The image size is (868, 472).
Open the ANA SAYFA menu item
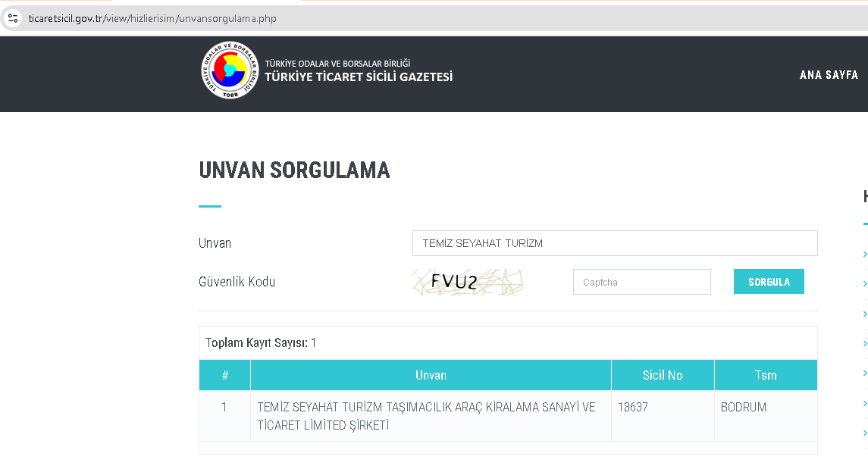(829, 75)
